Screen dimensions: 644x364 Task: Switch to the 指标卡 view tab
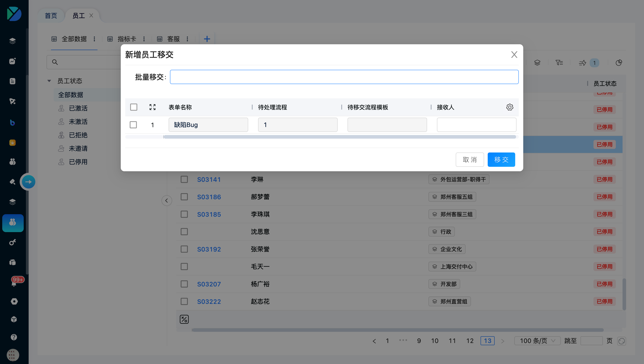[x=127, y=39]
